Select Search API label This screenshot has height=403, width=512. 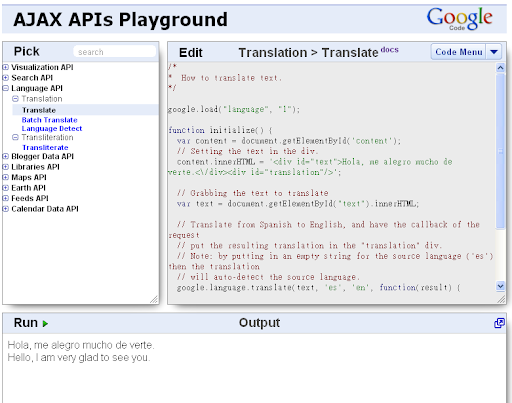[x=32, y=78]
